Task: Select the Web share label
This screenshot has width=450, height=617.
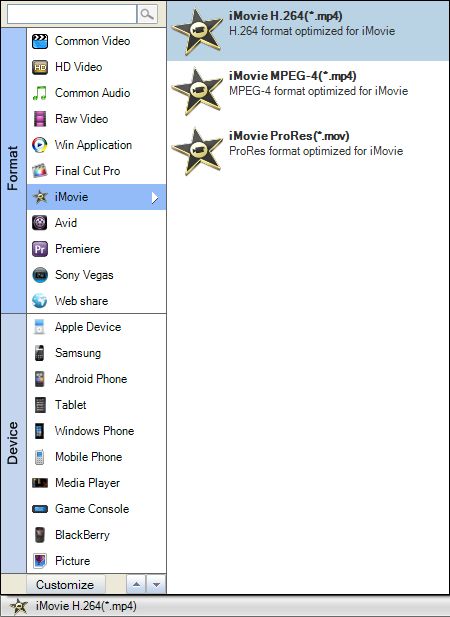Action: (x=81, y=301)
